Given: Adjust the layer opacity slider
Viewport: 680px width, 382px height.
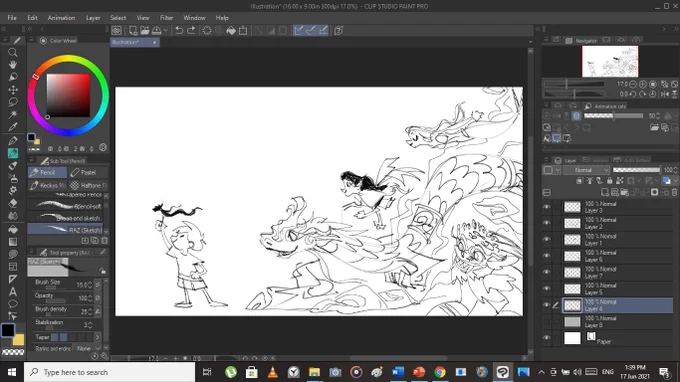Looking at the screenshot, I should pyautogui.click(x=636, y=170).
